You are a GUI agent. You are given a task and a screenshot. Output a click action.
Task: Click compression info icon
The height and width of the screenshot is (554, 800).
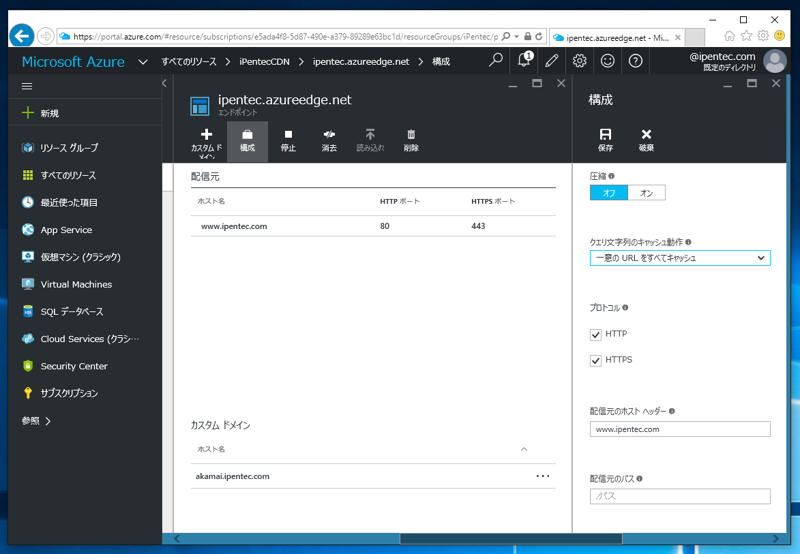[x=611, y=176]
